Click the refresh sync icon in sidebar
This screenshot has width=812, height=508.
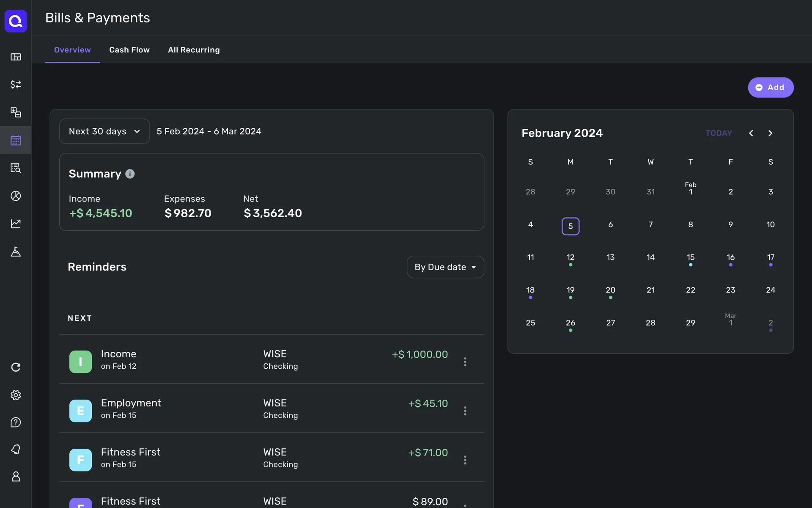(16, 367)
